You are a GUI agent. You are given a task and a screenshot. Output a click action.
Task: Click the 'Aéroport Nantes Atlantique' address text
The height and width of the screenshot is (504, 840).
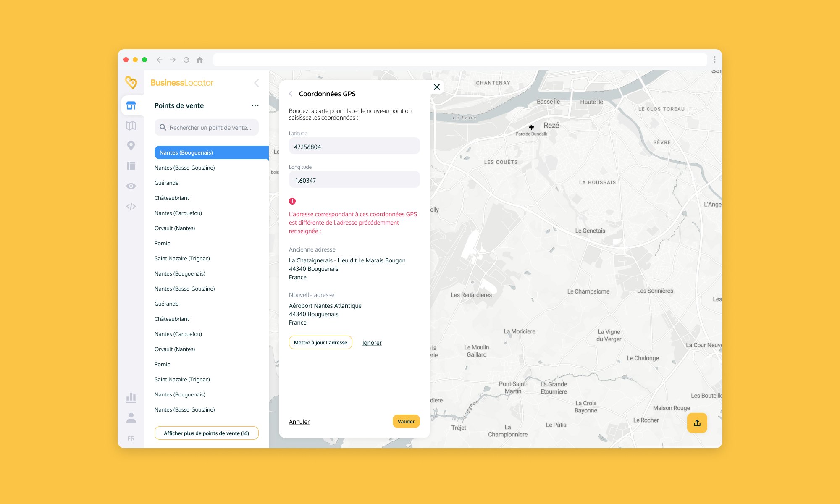click(x=325, y=306)
